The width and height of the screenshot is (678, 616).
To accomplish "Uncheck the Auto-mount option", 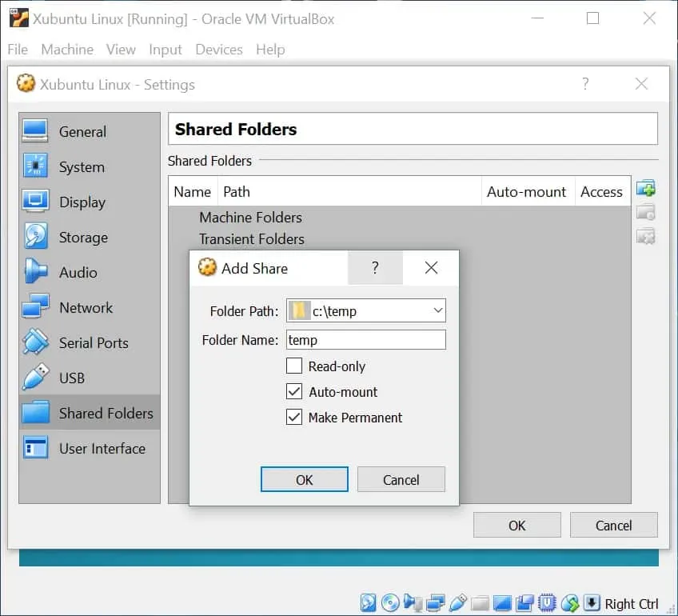I will (x=293, y=392).
